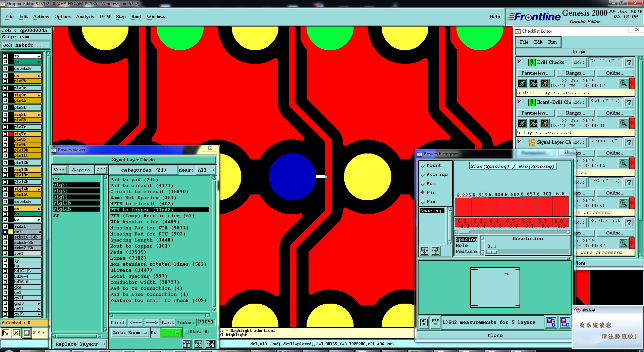644x352 pixels.
Task: Open help for Board-Drill Checks item
Action: tap(629, 102)
